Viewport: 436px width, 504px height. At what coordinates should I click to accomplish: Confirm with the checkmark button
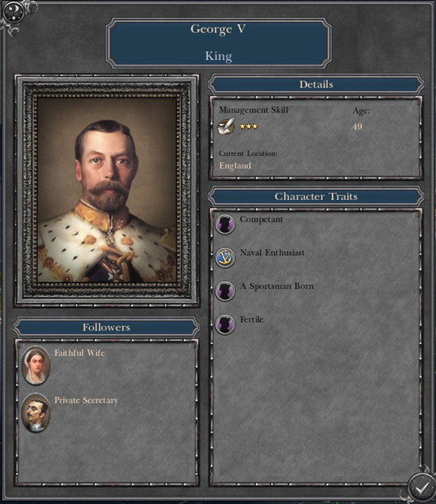point(421,487)
